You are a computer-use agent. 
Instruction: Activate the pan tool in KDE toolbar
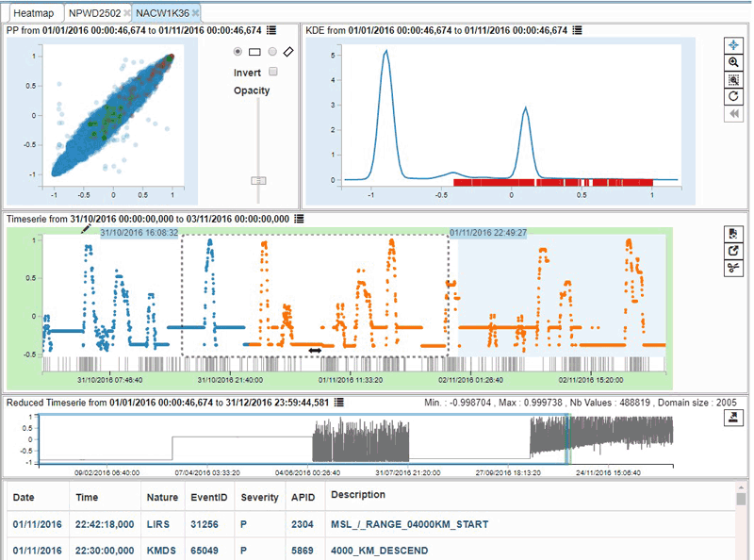733,45
